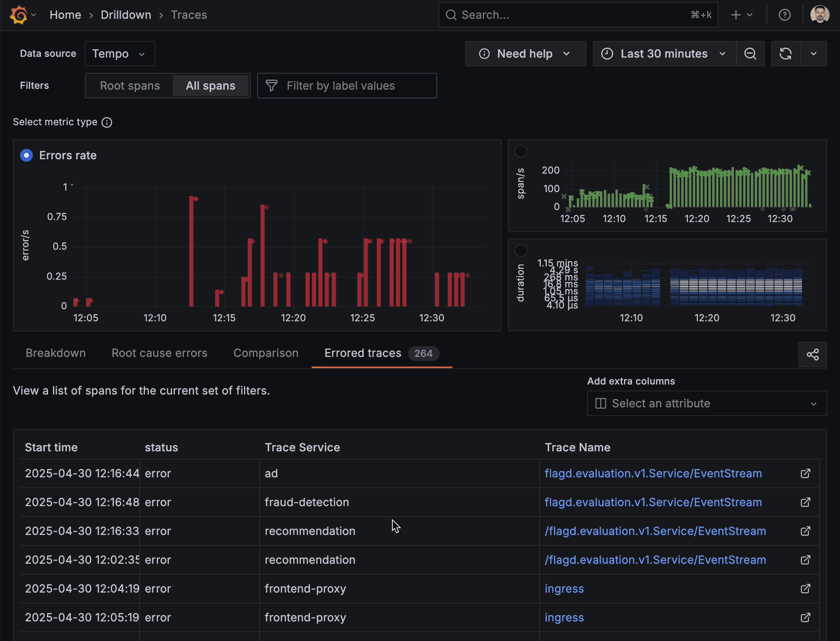Open the Tempo data source dropdown
840x641 pixels.
tap(120, 54)
